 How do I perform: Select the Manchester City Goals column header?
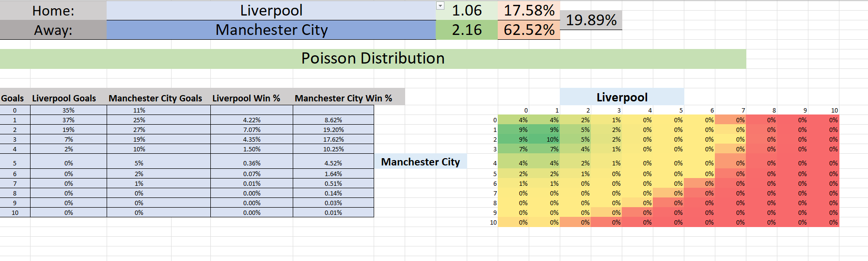pos(155,98)
